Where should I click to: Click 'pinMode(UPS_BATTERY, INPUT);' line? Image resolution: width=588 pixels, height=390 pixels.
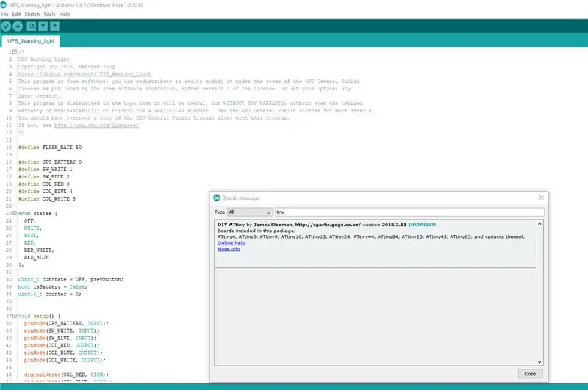pyautogui.click(x=66, y=323)
